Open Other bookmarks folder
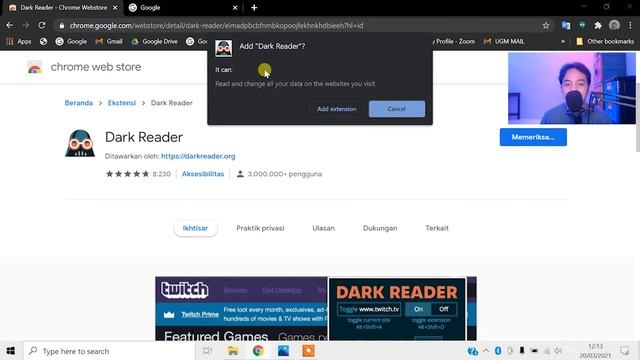640x360 pixels. [605, 41]
